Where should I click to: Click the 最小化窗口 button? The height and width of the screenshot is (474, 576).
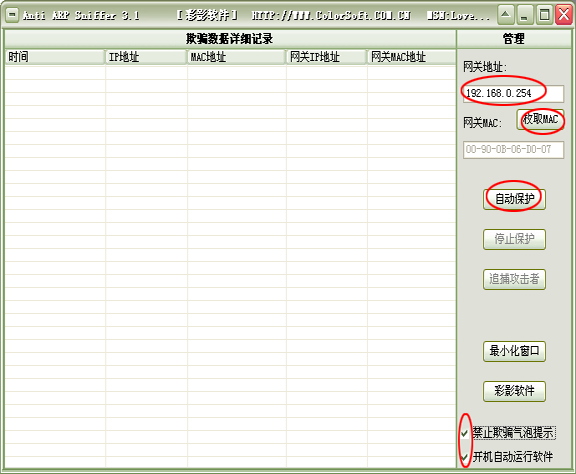(514, 351)
